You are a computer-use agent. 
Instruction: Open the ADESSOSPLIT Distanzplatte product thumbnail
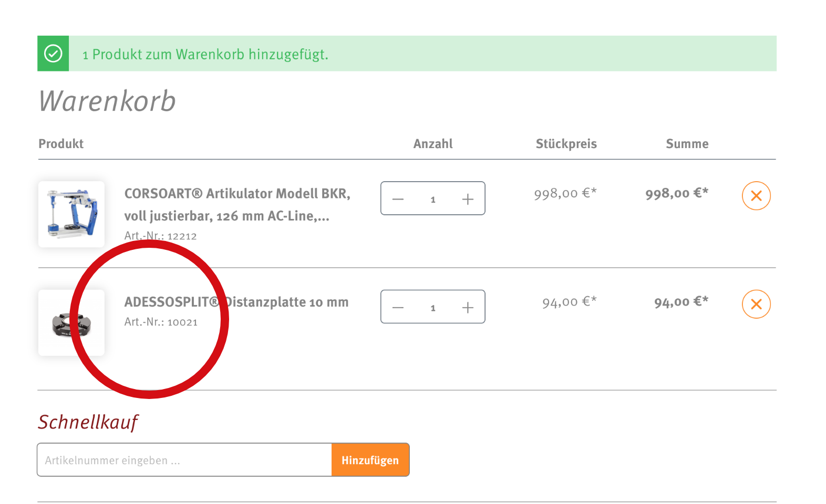pyautogui.click(x=71, y=323)
